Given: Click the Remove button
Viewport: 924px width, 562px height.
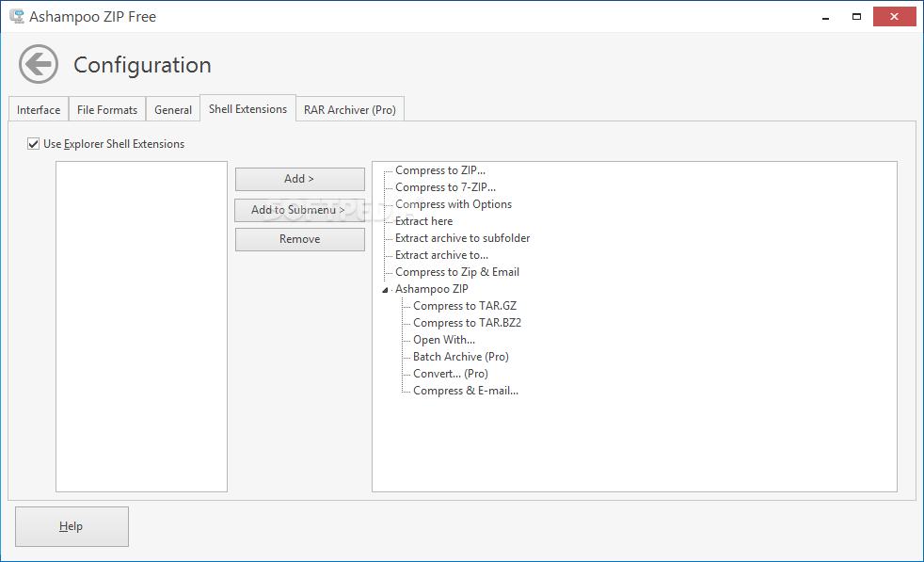Looking at the screenshot, I should point(300,239).
